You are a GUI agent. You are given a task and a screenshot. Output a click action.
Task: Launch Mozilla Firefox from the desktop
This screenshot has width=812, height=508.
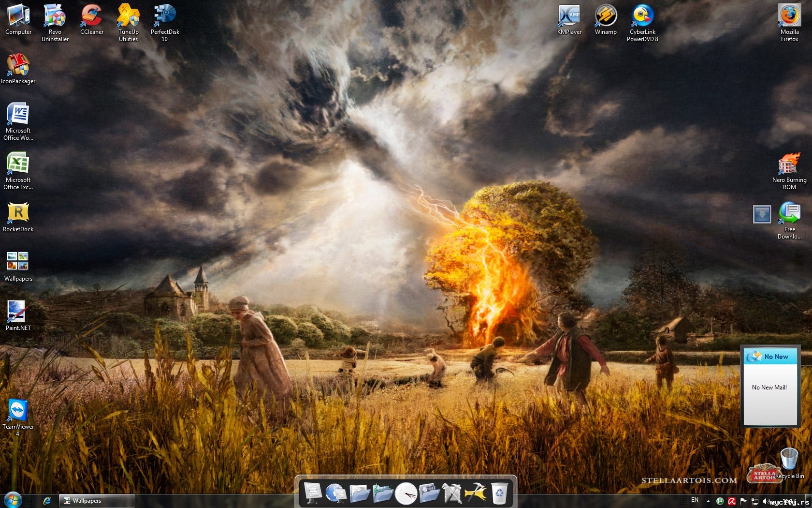(x=790, y=23)
